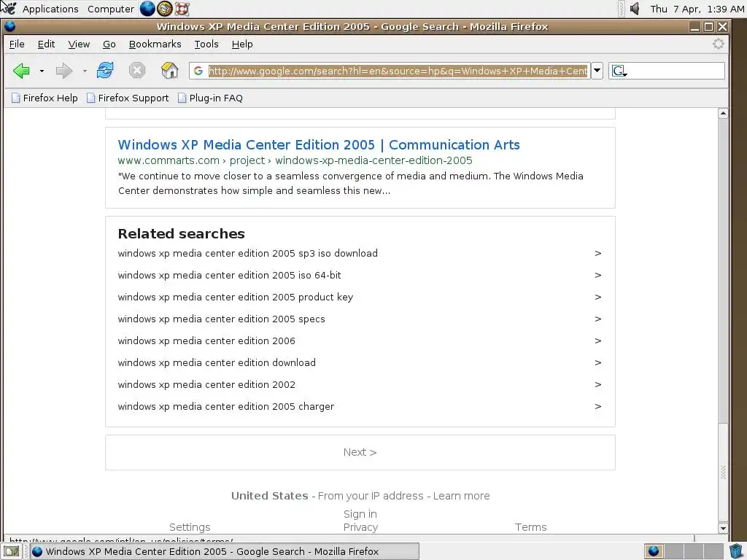Open the trash icon in bottom panel

pyautogui.click(x=736, y=551)
